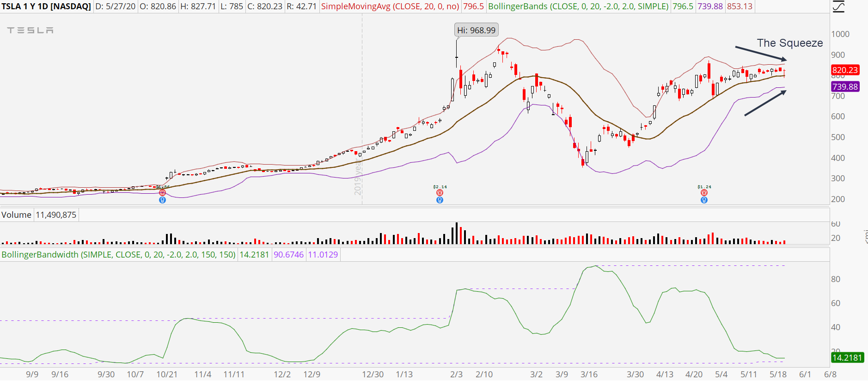Click the 900 price axis label
Screen dimensions: 868x381
[838, 55]
